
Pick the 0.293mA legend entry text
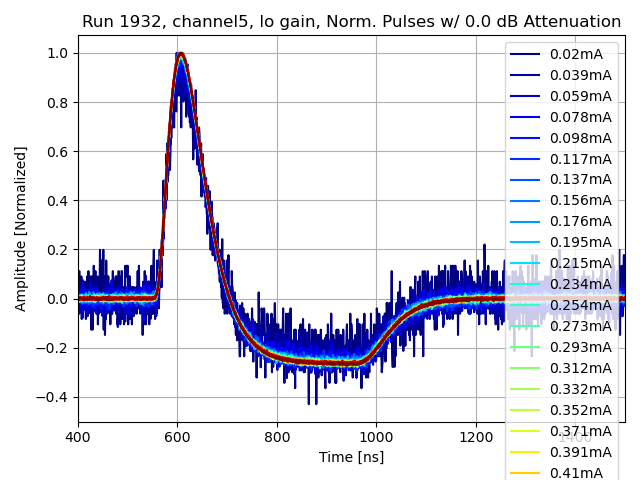(x=580, y=347)
